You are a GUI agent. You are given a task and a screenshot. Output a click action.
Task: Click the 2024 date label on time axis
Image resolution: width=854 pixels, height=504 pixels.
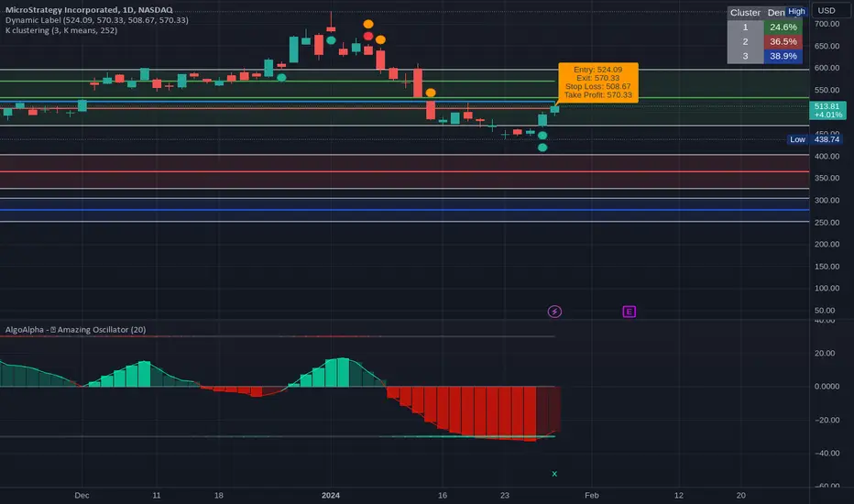pyautogui.click(x=331, y=495)
